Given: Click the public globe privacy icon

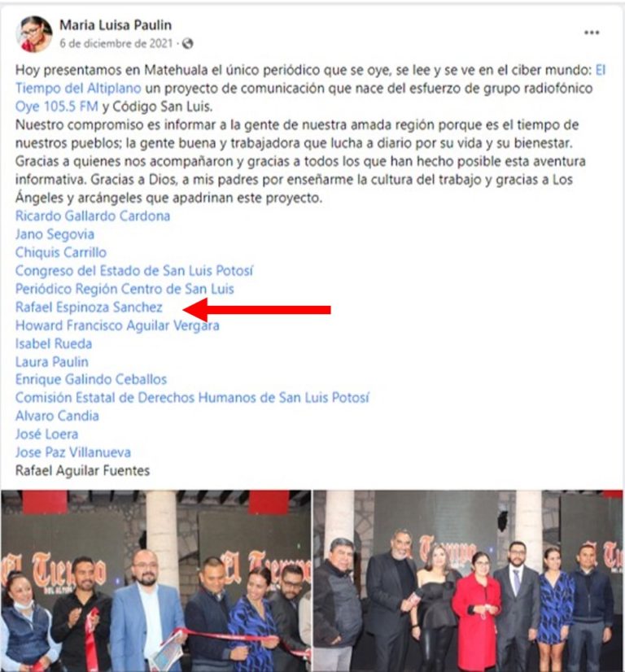Looking at the screenshot, I should click(x=187, y=44).
